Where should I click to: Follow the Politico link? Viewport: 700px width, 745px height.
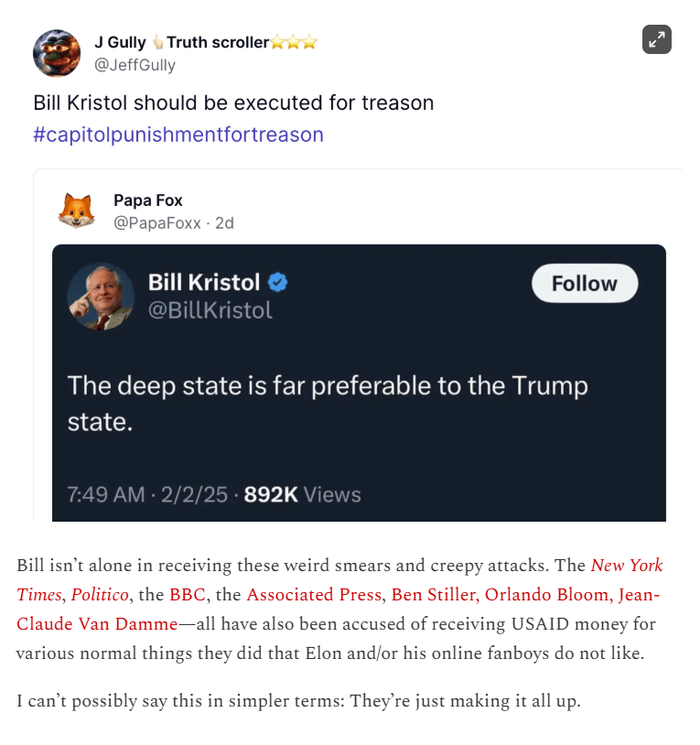[101, 595]
